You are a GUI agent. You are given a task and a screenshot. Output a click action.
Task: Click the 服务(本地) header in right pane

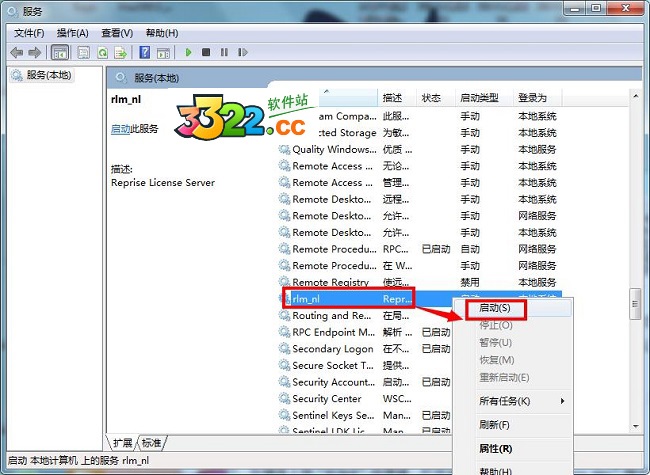[x=156, y=78]
